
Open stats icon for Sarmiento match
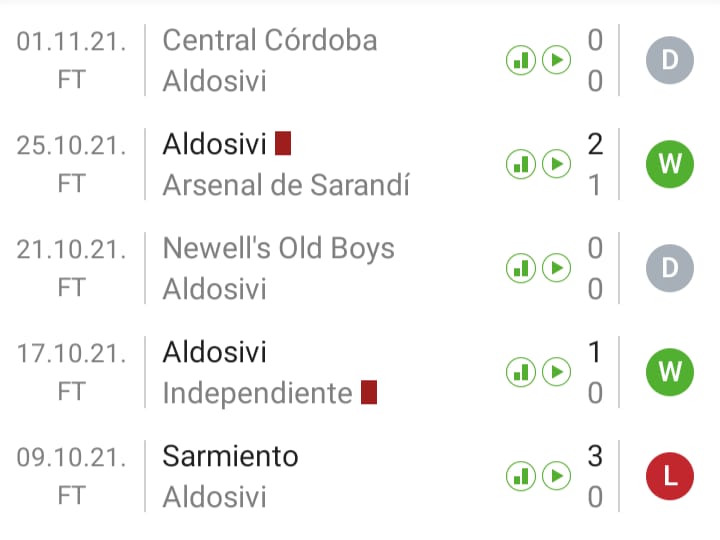pyautogui.click(x=520, y=476)
